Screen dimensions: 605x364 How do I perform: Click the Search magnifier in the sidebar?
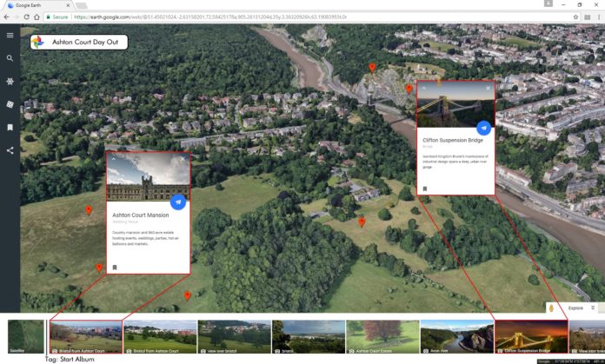click(x=10, y=58)
